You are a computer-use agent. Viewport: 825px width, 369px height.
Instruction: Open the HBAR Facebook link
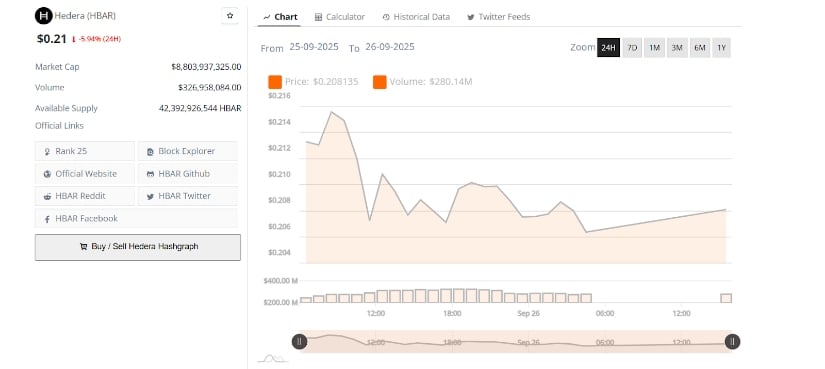pyautogui.click(x=136, y=218)
